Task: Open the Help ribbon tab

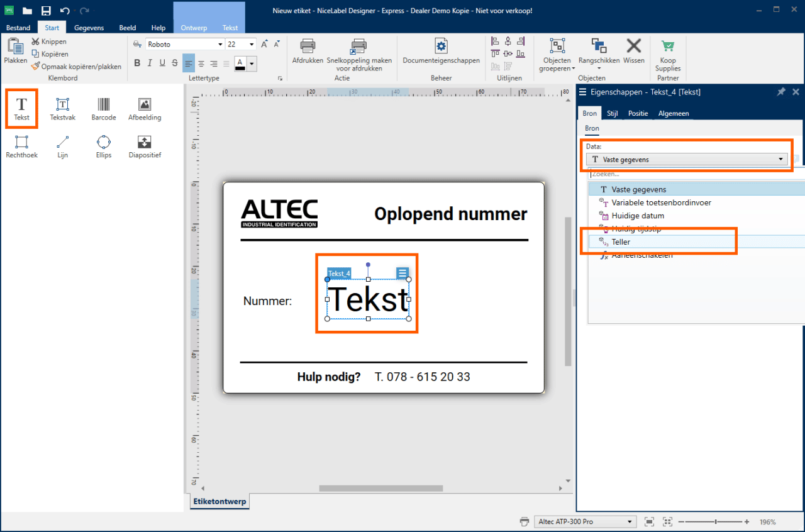Action: (x=158, y=28)
